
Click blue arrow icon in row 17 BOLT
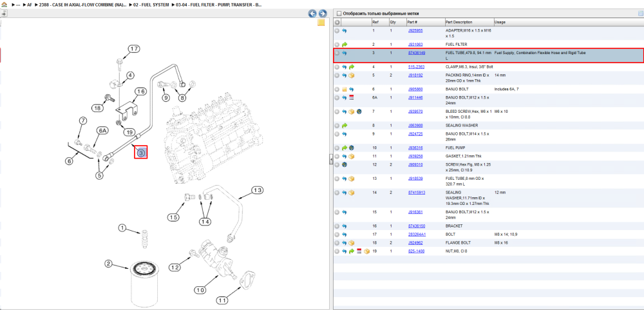coord(344,235)
